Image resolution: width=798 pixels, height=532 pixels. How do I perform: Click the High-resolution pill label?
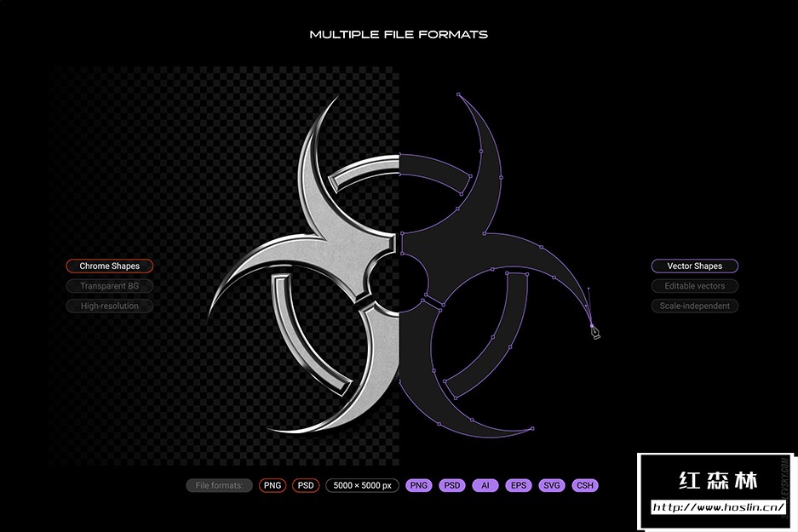[109, 306]
